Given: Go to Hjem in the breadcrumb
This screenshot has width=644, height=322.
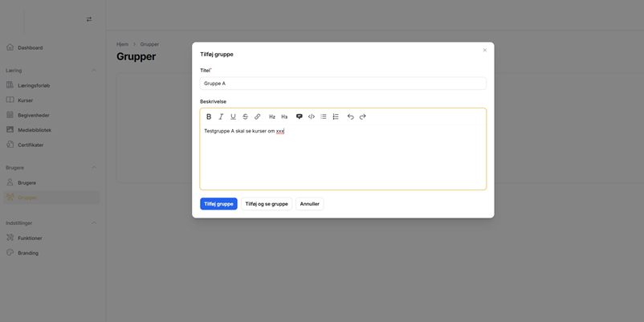Looking at the screenshot, I should tap(122, 44).
